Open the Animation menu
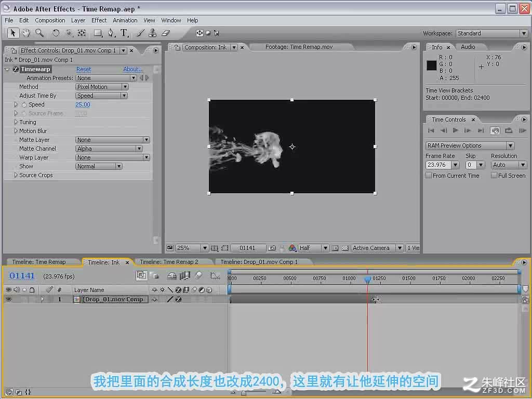 click(x=125, y=20)
